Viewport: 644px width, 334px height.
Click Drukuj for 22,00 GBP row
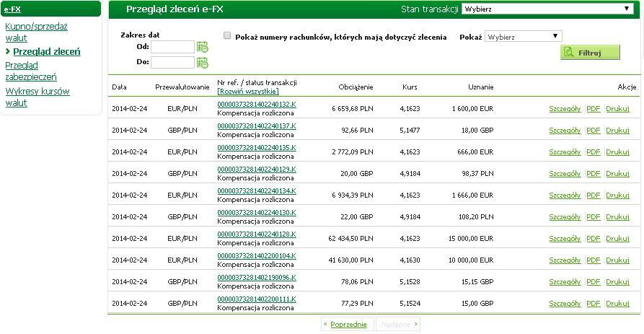[x=618, y=217]
